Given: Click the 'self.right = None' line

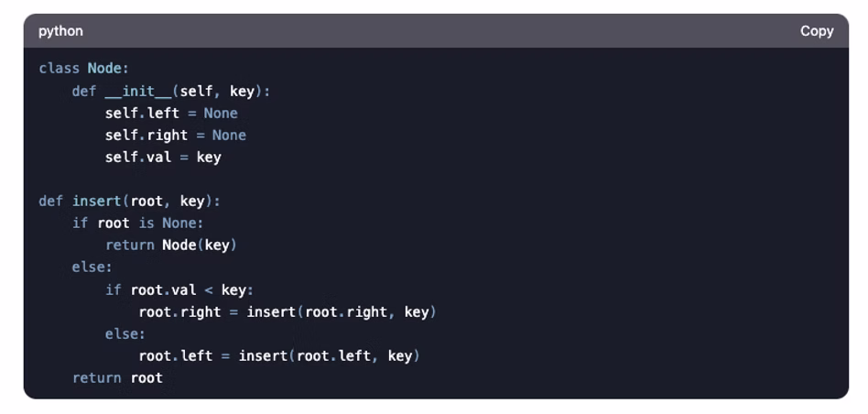Looking at the screenshot, I should coord(175,136).
